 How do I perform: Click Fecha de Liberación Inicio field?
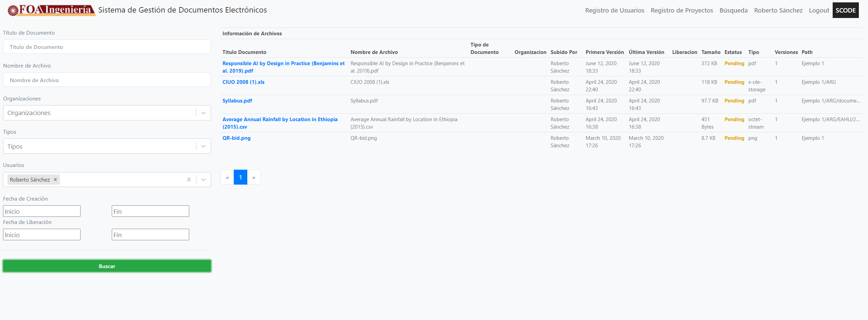tap(42, 235)
